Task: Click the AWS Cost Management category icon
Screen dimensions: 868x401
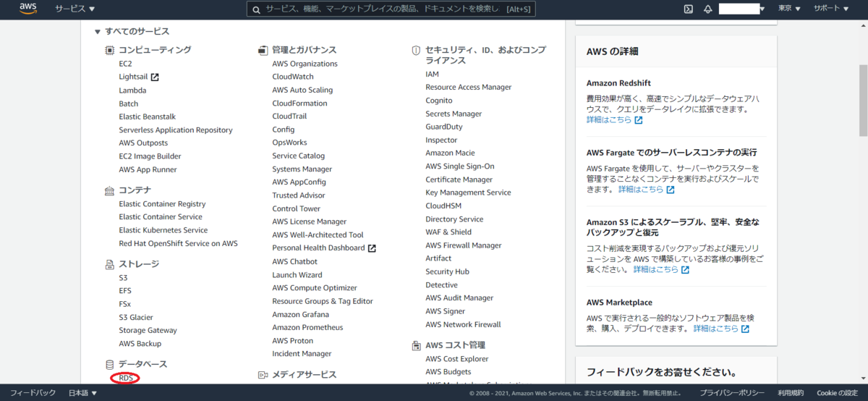Action: click(x=416, y=346)
